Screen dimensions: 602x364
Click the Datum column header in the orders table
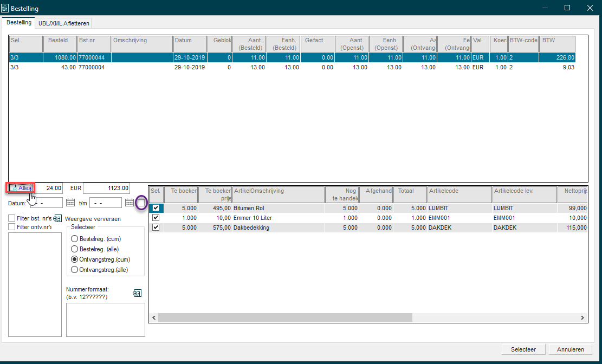coord(190,44)
